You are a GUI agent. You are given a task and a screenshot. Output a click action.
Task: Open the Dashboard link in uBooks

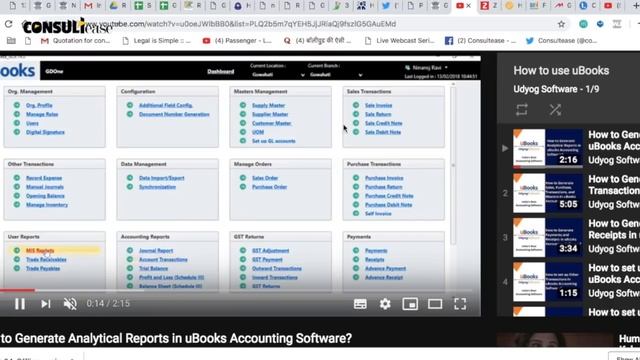tap(220, 71)
